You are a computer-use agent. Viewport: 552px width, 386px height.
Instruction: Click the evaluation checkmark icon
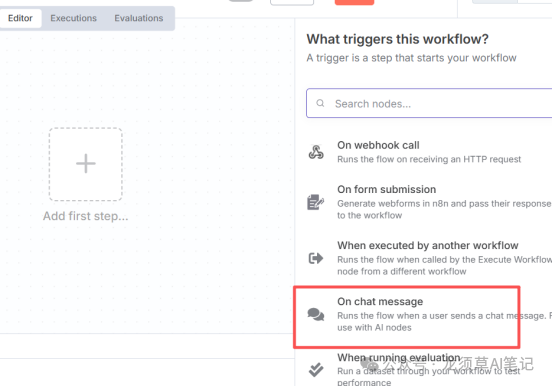pos(316,369)
